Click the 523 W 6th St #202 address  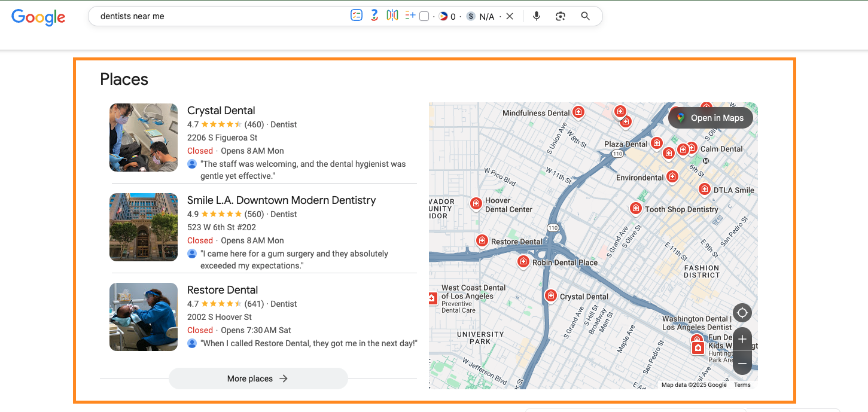point(222,227)
